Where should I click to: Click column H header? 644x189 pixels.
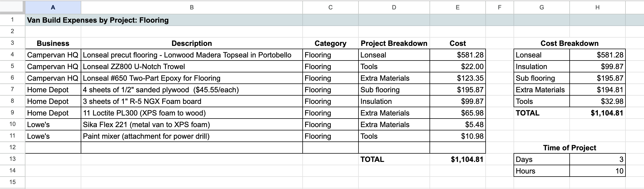(x=597, y=7)
